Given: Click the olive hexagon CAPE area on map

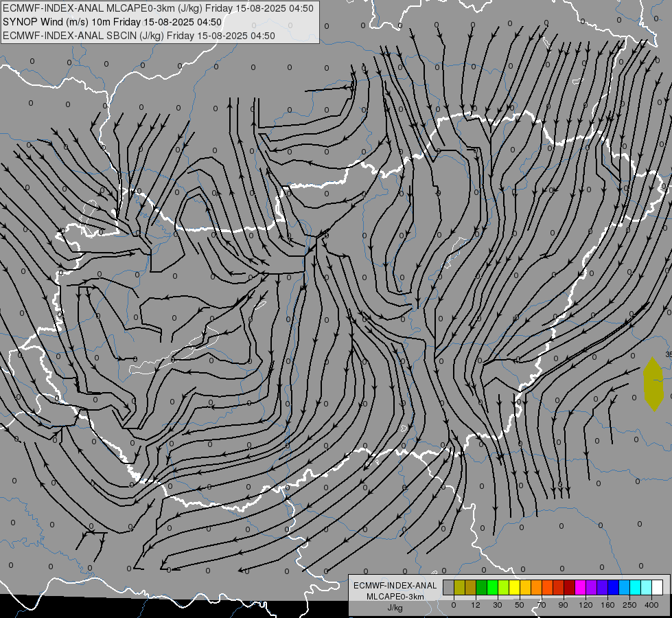Looking at the screenshot, I should click(x=653, y=384).
